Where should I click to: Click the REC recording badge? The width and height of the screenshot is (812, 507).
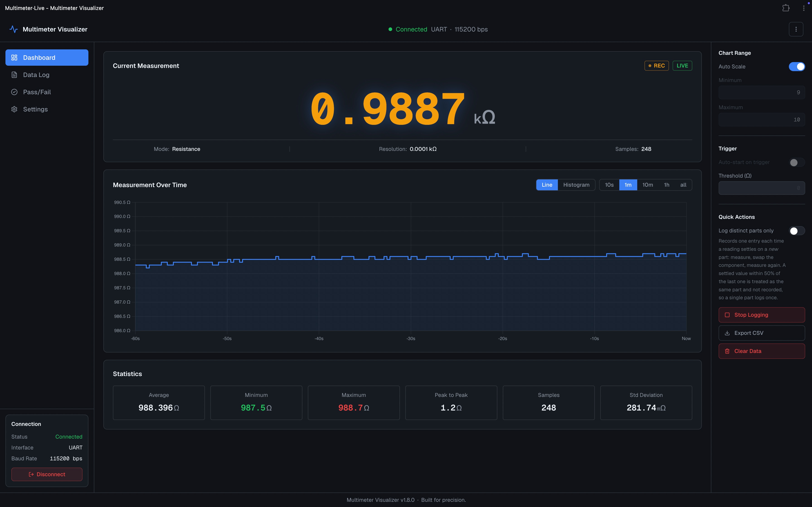coord(656,66)
